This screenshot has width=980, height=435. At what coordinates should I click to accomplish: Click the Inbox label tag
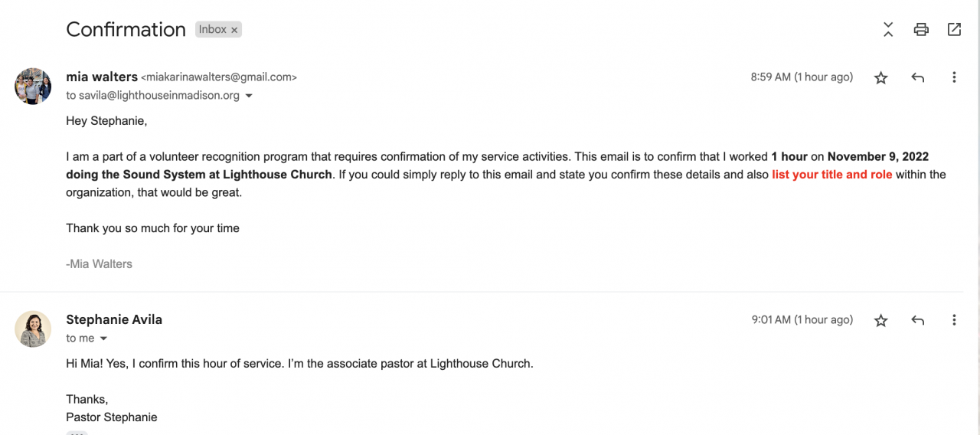[213, 30]
